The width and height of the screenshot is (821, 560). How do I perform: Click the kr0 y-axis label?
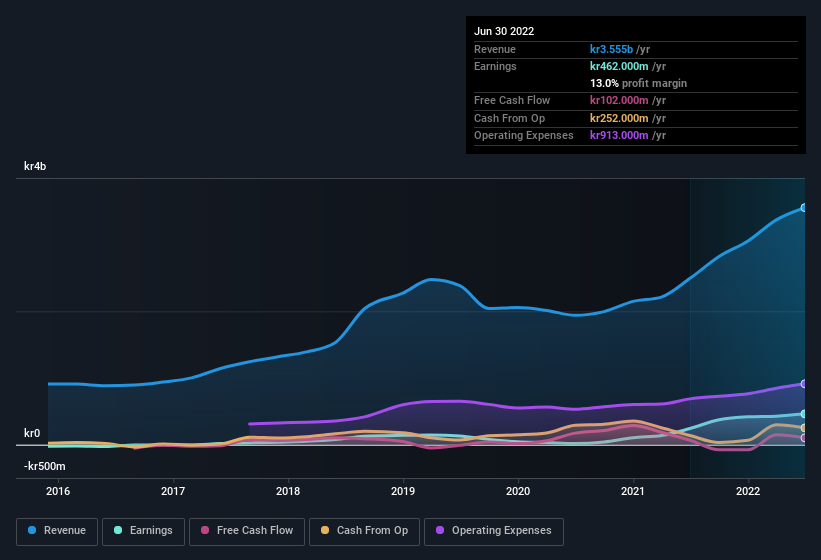pos(32,433)
